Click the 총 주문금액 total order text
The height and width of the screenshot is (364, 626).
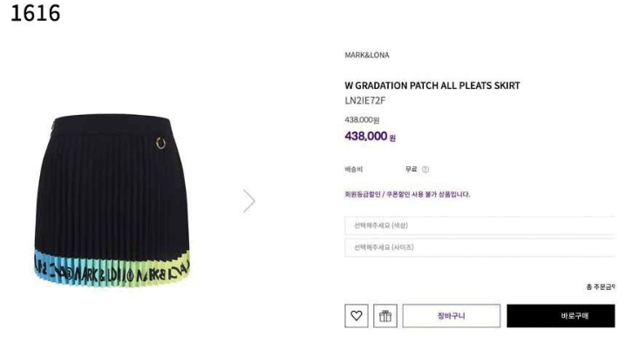coord(601,286)
